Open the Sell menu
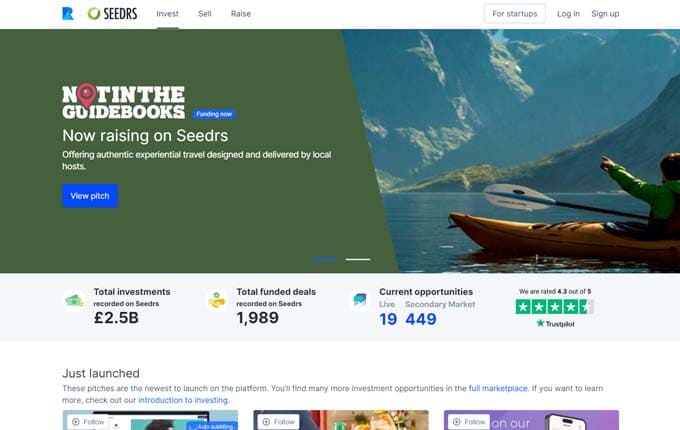Viewport: 680px width, 430px height. pos(205,14)
